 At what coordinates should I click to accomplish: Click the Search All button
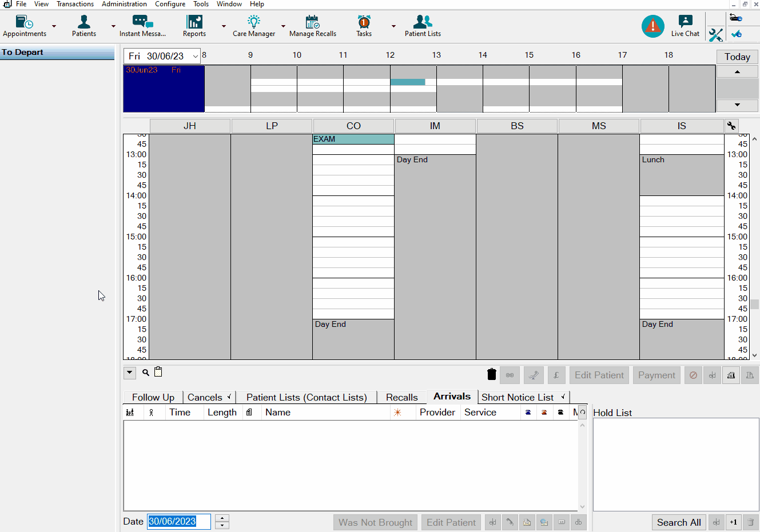[678, 522]
